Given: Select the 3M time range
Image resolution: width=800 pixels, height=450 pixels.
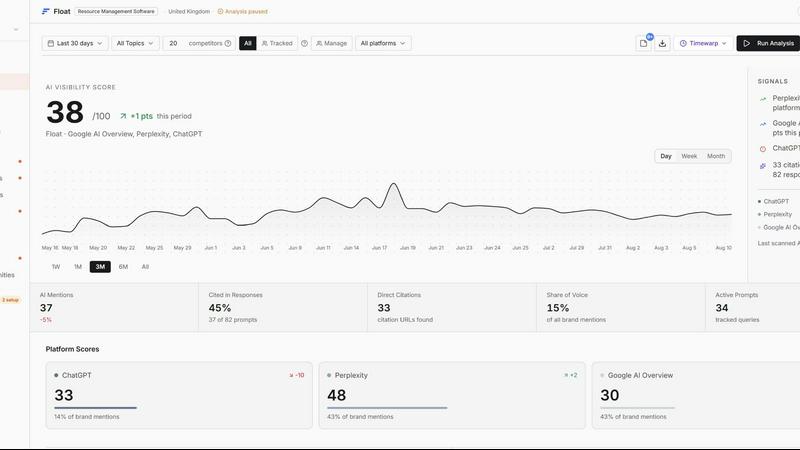Looking at the screenshot, I should pos(100,267).
